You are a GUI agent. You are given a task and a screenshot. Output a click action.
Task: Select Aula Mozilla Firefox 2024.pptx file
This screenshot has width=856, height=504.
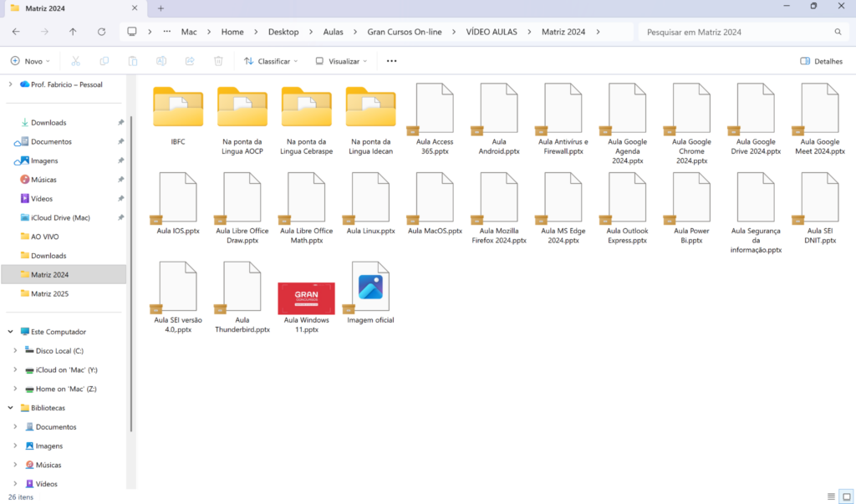tap(499, 208)
